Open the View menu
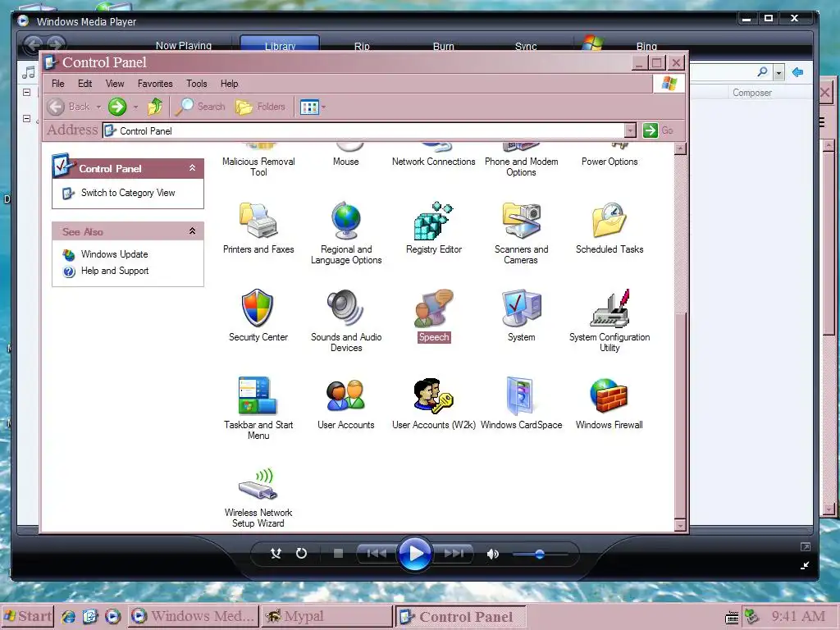The width and height of the screenshot is (840, 630). (115, 84)
